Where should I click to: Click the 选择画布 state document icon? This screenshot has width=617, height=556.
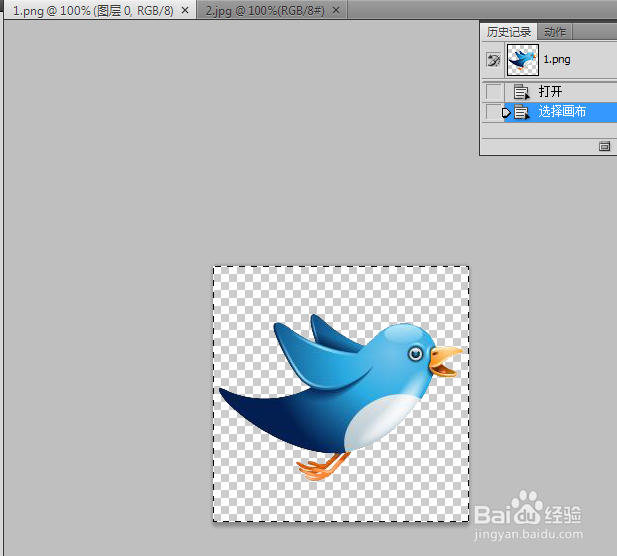coord(521,113)
